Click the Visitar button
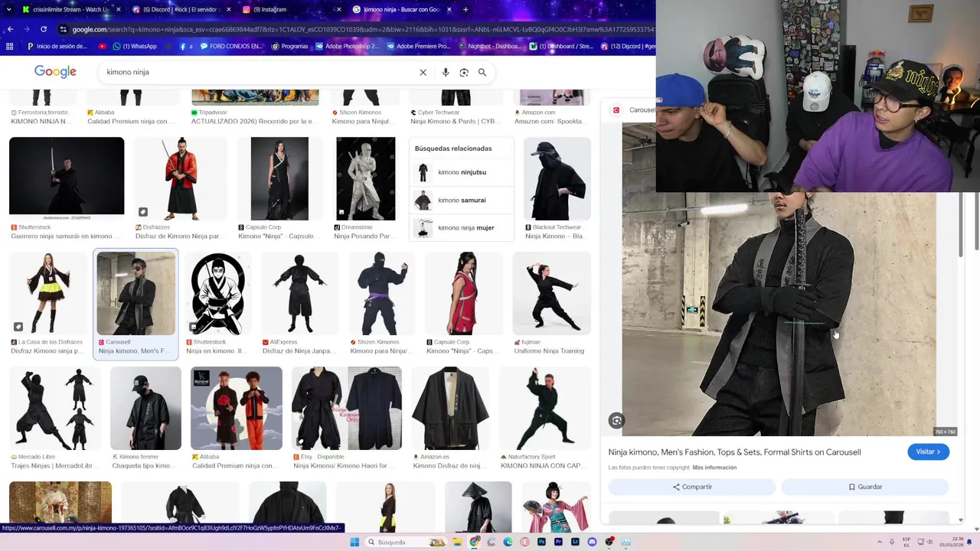The image size is (980, 551). 928,452
